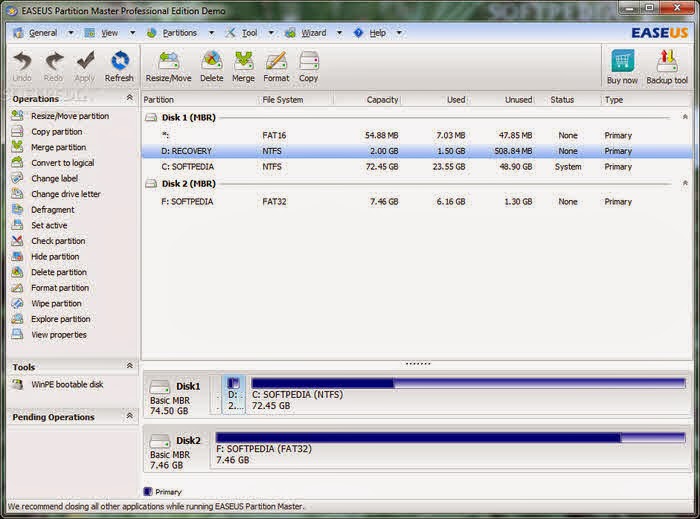Select the F: SOFTPEDIA FAT32 row
Screen dimensions: 700x519
tap(417, 202)
